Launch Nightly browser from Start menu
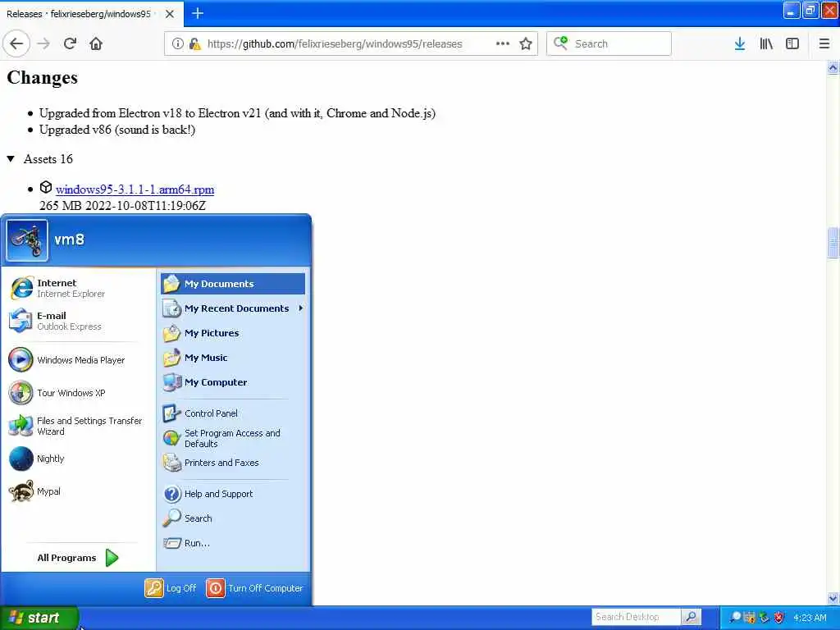 (x=78, y=459)
